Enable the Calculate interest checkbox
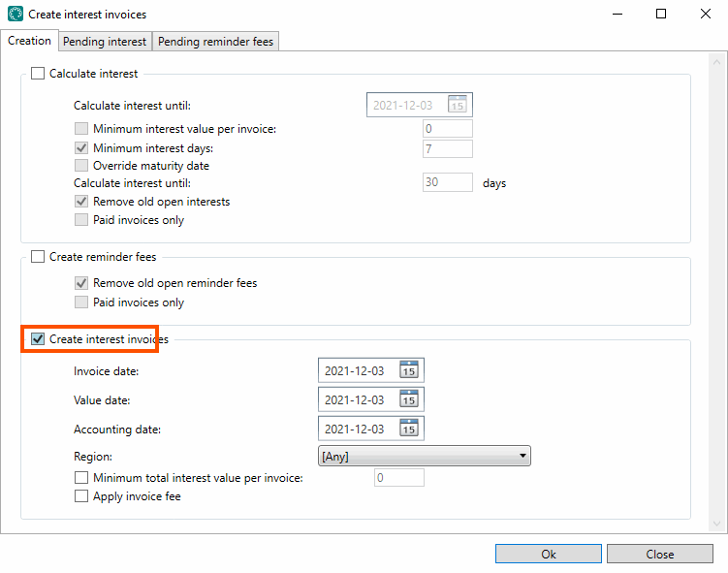This screenshot has width=728, height=573. [38, 74]
